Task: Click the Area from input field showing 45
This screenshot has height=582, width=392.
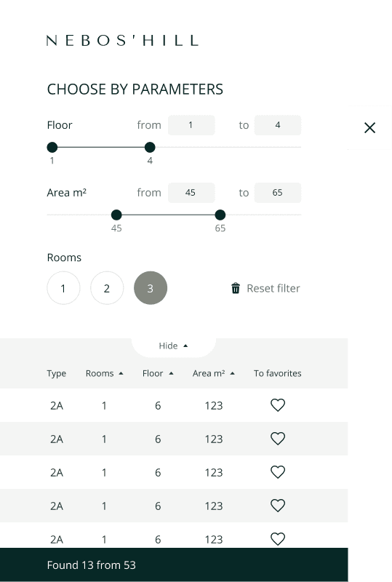Action: (x=191, y=193)
